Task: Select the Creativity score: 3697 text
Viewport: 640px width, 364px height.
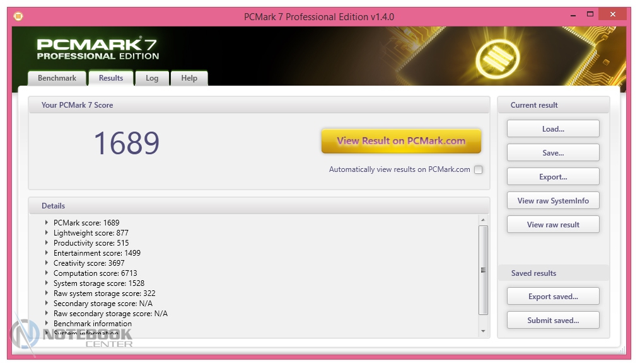Action: [89, 263]
